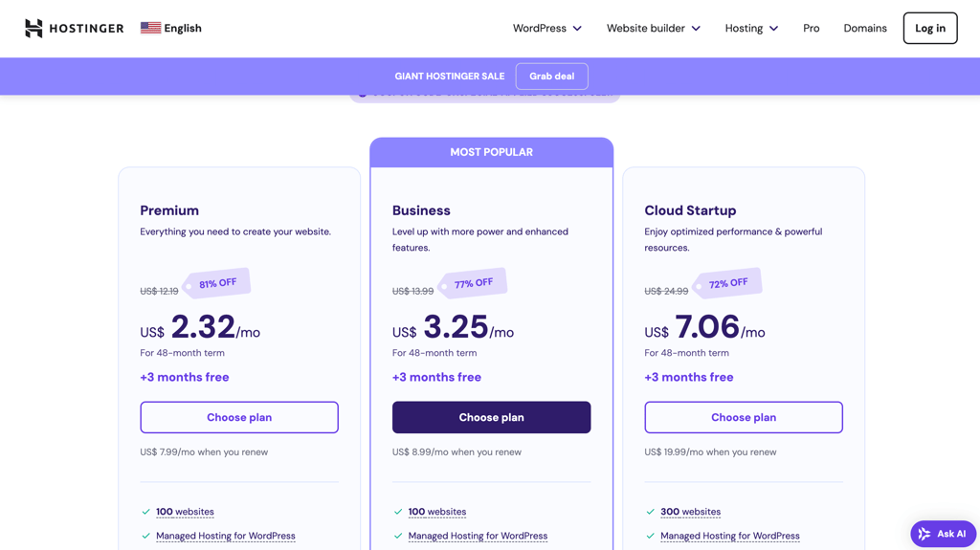Screen dimensions: 980x550
Task: Click the struck-through US$ 13.99 price
Action: point(412,291)
